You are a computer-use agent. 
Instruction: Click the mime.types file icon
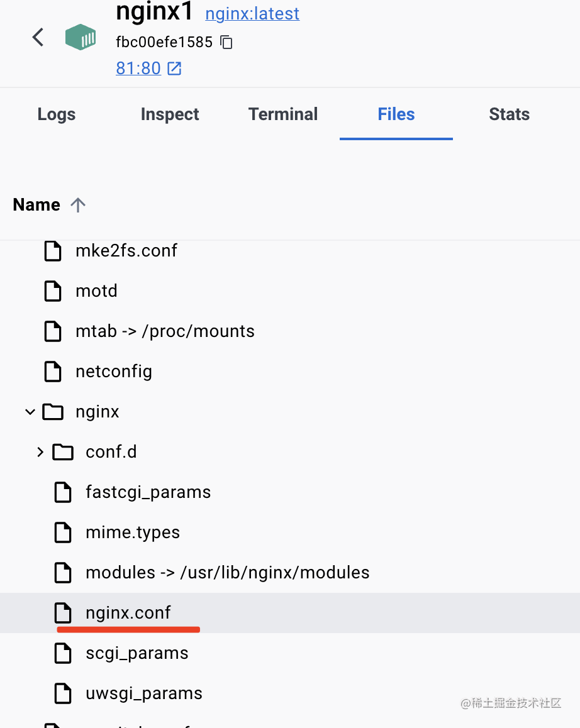coord(63,532)
